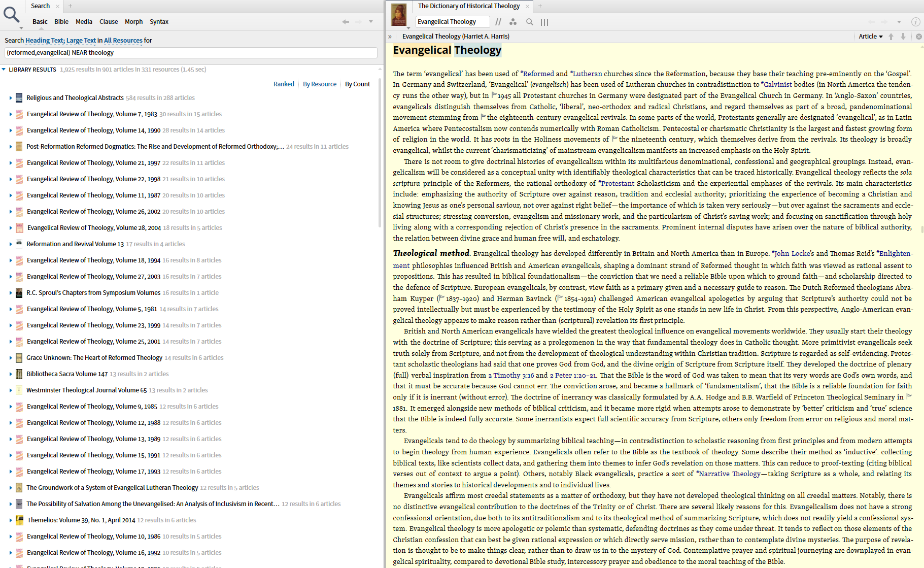Switch to Clause search type
This screenshot has height=568, width=924.
coord(109,22)
